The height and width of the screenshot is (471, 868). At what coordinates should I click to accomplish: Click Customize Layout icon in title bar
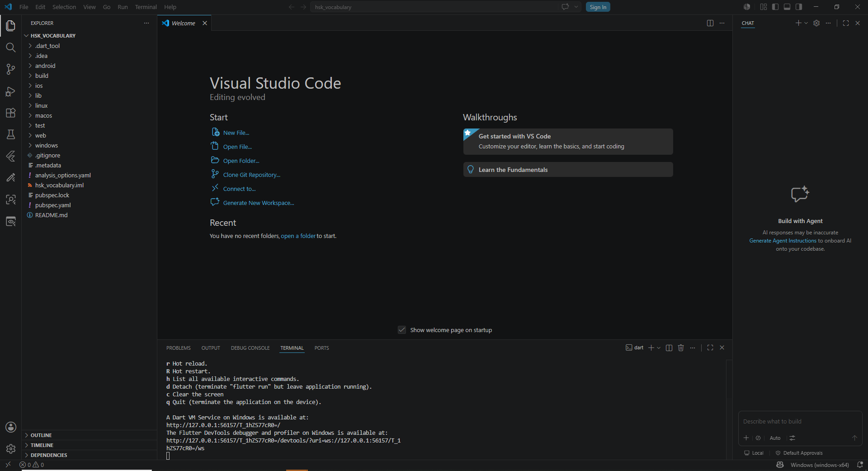[764, 7]
